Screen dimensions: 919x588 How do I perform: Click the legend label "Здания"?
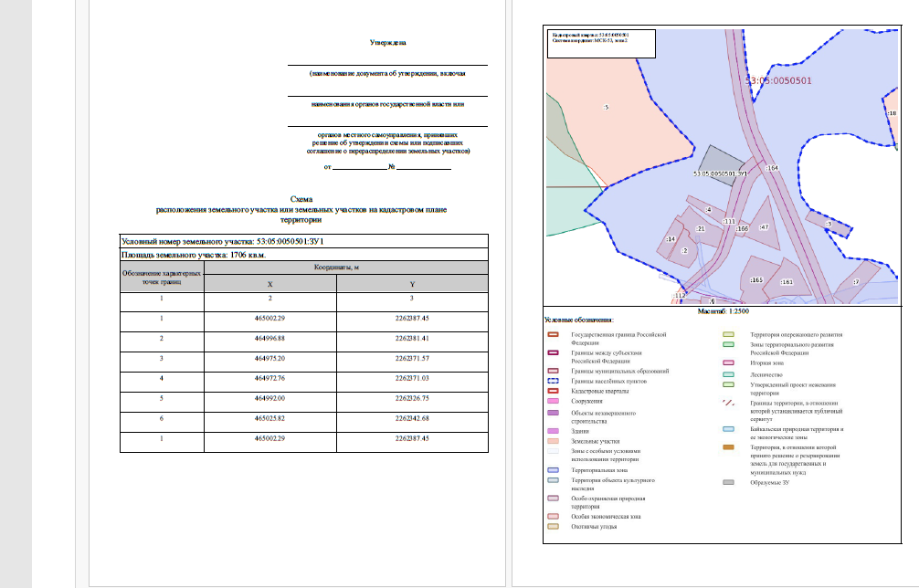pos(580,431)
